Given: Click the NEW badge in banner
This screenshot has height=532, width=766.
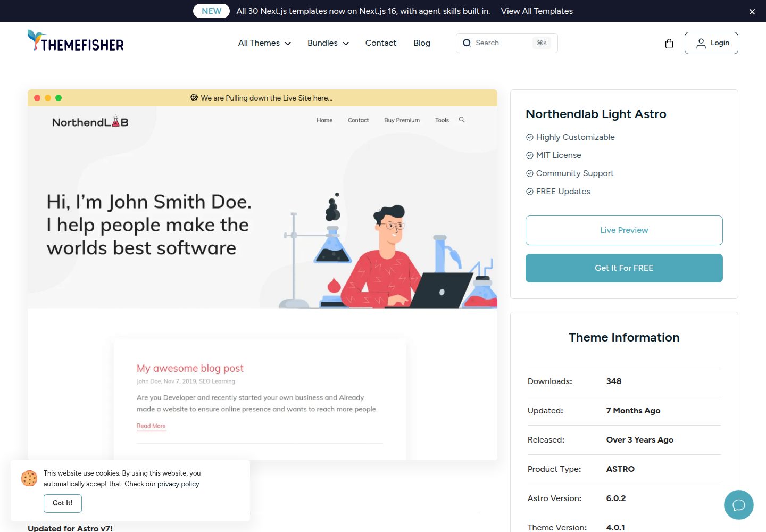Looking at the screenshot, I should click(x=211, y=11).
